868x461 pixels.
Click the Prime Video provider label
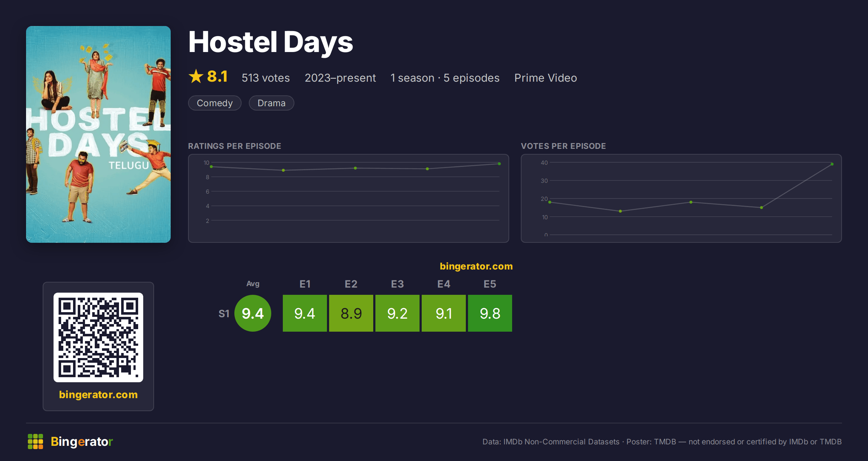coord(546,78)
